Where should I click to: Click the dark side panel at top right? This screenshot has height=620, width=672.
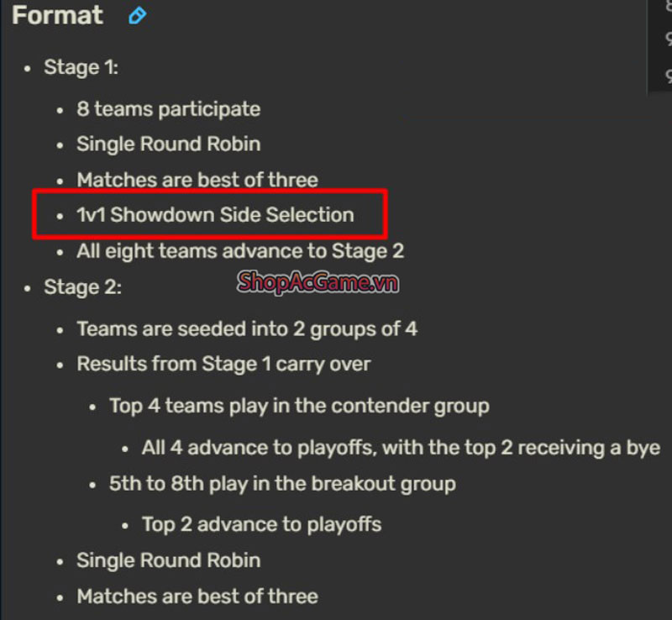click(x=659, y=45)
